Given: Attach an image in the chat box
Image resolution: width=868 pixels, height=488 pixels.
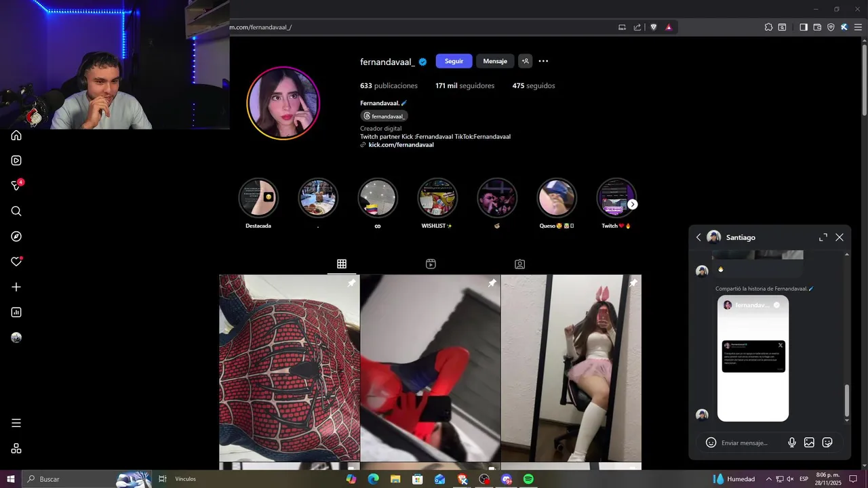Looking at the screenshot, I should click(809, 443).
